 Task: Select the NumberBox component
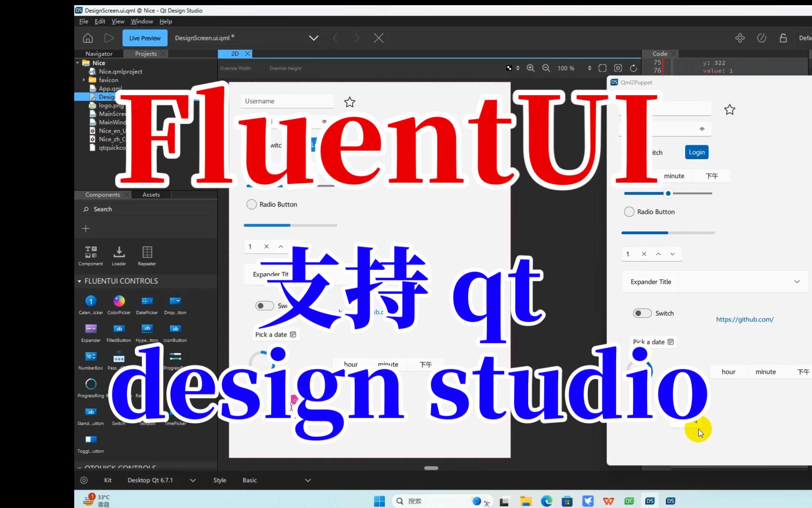91,360
